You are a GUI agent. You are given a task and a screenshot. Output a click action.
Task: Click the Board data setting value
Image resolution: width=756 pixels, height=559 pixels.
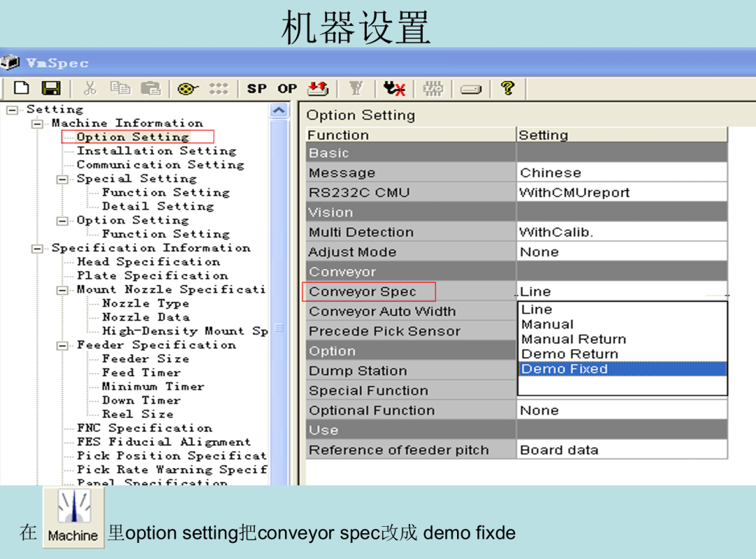(x=622, y=450)
